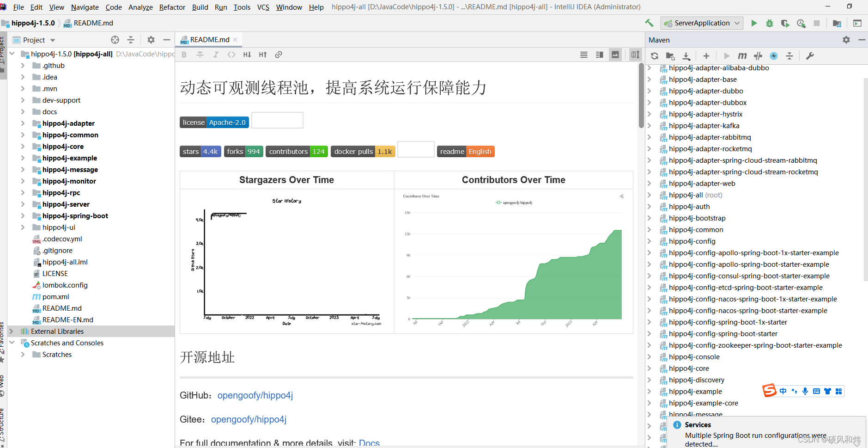Insert link via markdown toolbar chain icon
Screen dimensions: 868x448
pos(279,55)
